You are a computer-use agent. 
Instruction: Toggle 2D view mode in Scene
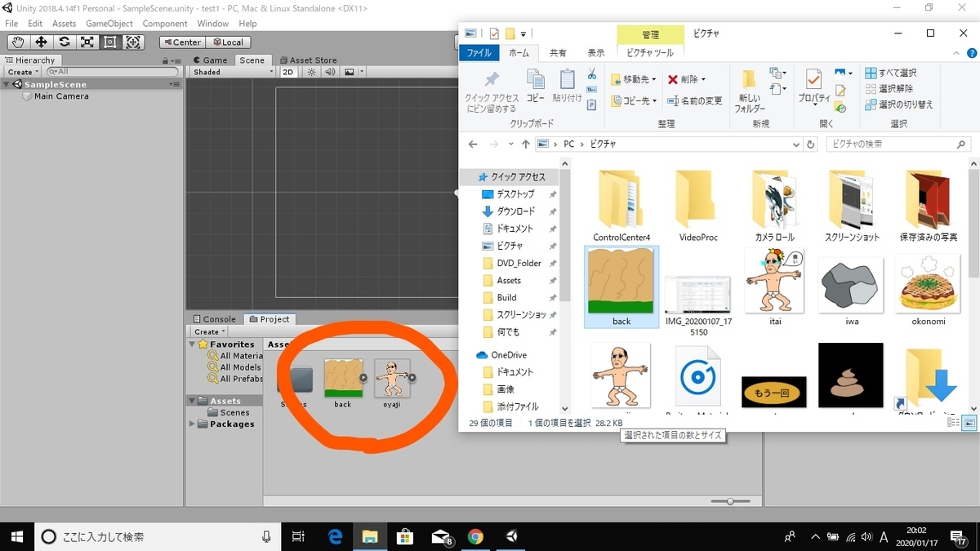(x=288, y=72)
